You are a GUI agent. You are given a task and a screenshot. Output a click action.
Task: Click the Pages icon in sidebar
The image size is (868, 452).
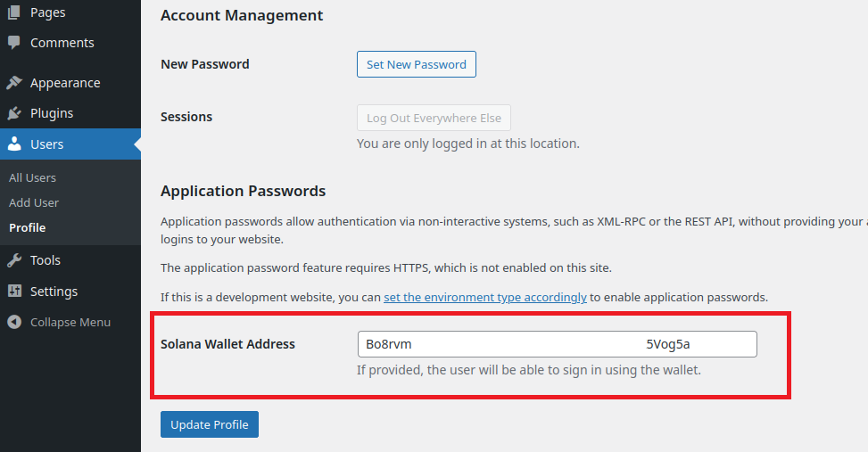(14, 12)
